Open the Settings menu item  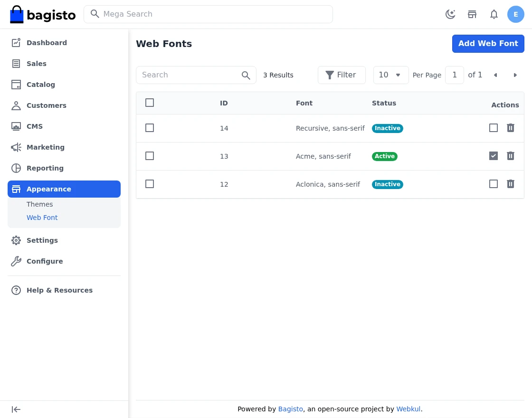pyautogui.click(x=64, y=240)
